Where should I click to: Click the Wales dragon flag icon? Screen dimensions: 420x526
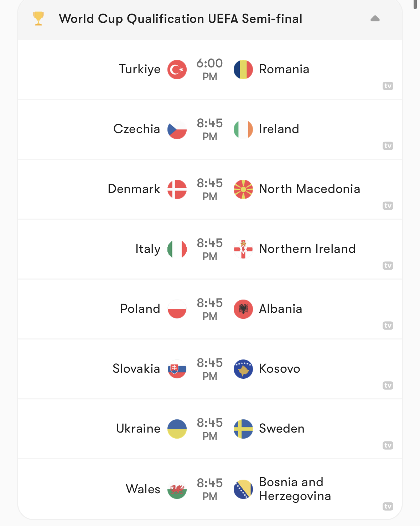pos(177,489)
